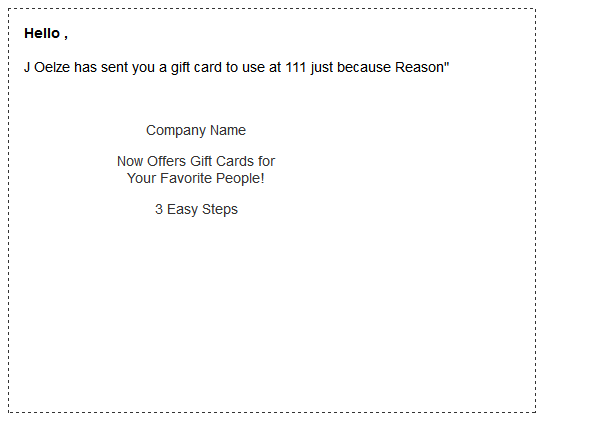
Task: Click the words "just because" in the message
Action: (x=351, y=67)
